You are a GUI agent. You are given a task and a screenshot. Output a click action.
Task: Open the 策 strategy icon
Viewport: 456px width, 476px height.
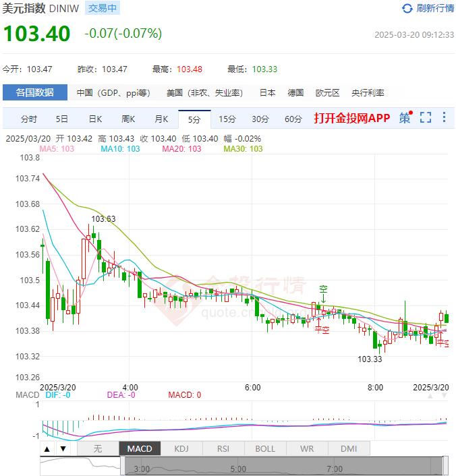[405, 118]
